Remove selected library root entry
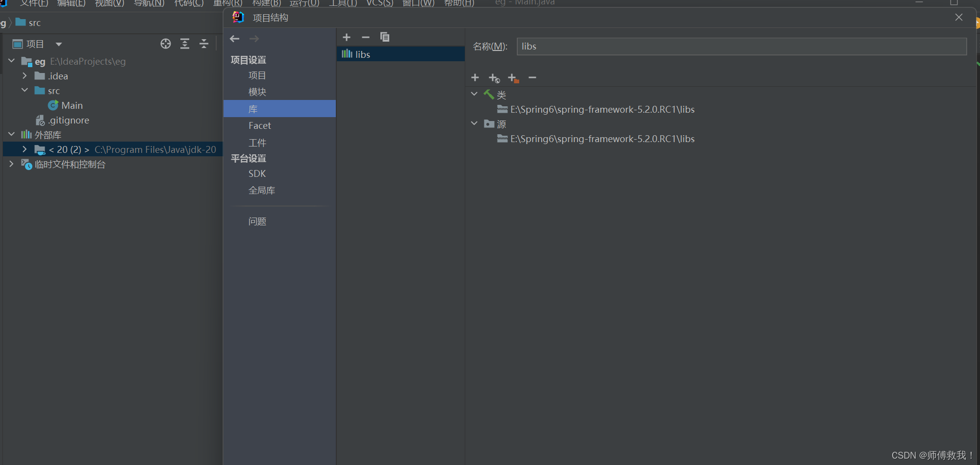The width and height of the screenshot is (980, 465). click(x=532, y=77)
